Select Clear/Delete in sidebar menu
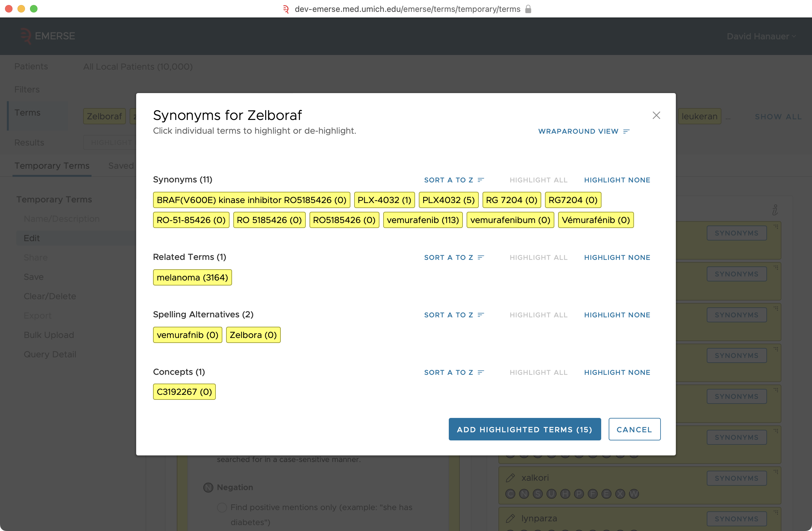812x531 pixels. 50,296
